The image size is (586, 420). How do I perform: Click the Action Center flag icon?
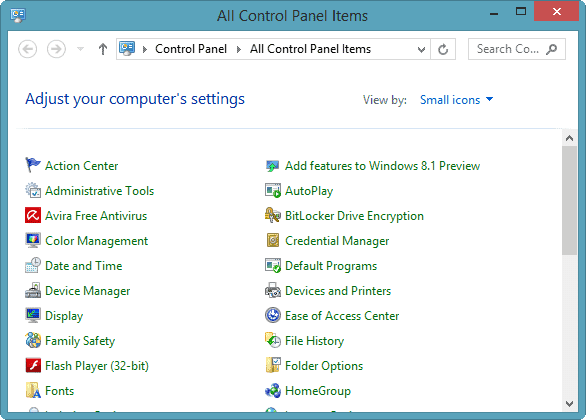(x=33, y=166)
